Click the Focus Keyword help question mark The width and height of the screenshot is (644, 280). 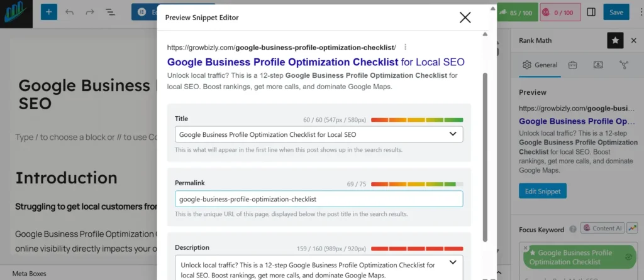(x=571, y=229)
